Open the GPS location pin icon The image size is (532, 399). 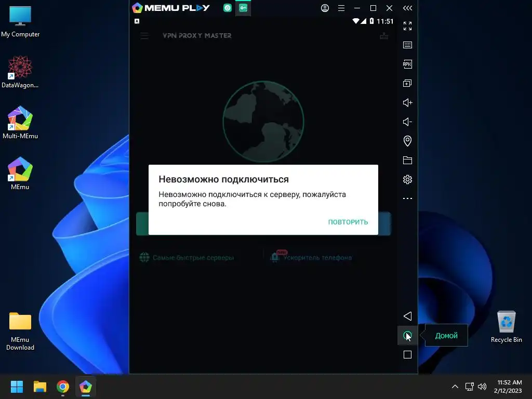click(407, 141)
